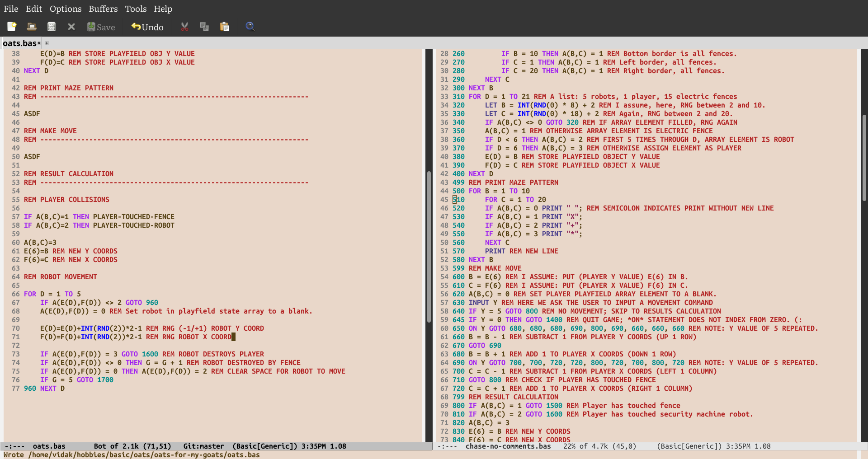This screenshot has width=868, height=459.
Task: Click the left mode line status flags '-:---'
Action: click(14, 446)
